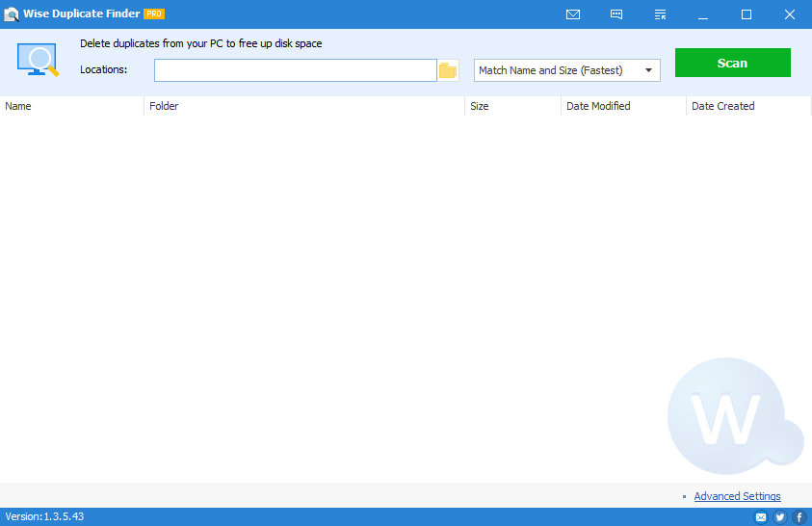Click the mail contact icon in title bar

coord(573,14)
